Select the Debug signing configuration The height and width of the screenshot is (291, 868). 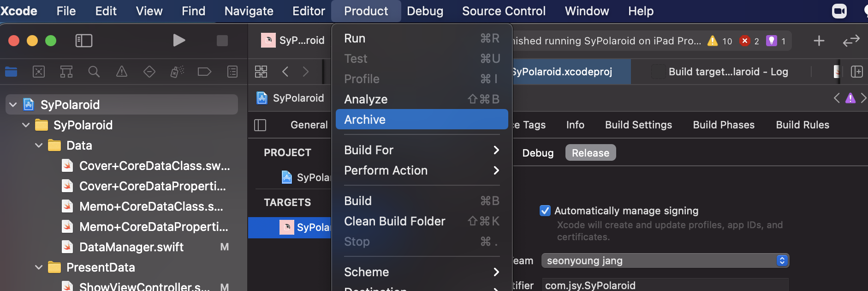click(538, 153)
